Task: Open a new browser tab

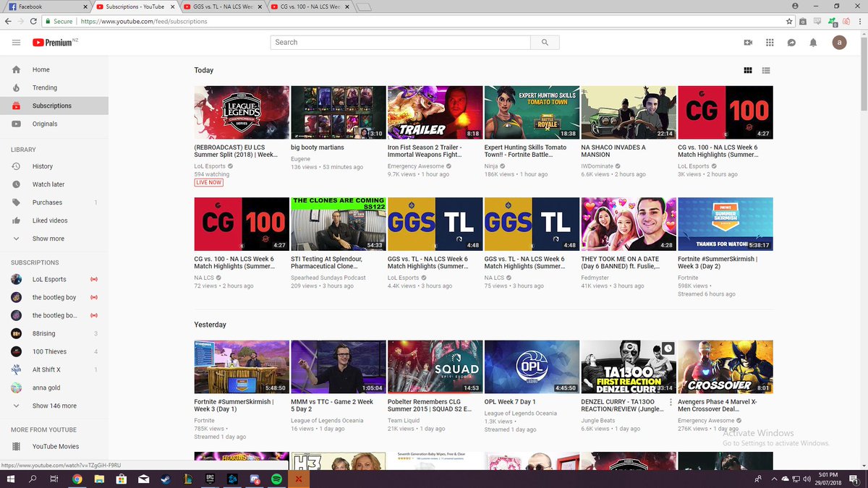Action: point(364,7)
